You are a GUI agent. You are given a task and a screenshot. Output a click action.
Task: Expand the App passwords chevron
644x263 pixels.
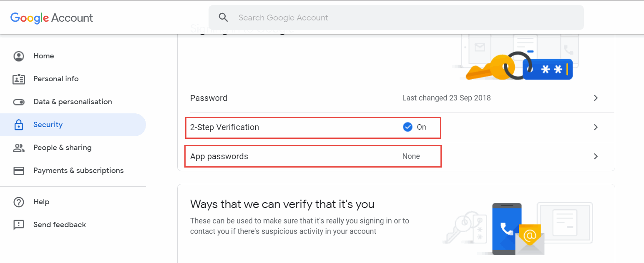point(596,156)
